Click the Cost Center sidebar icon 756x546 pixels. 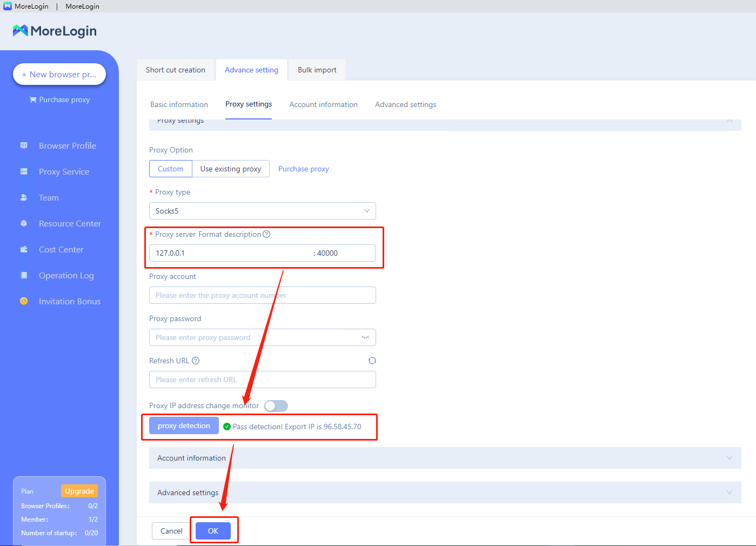pos(24,249)
